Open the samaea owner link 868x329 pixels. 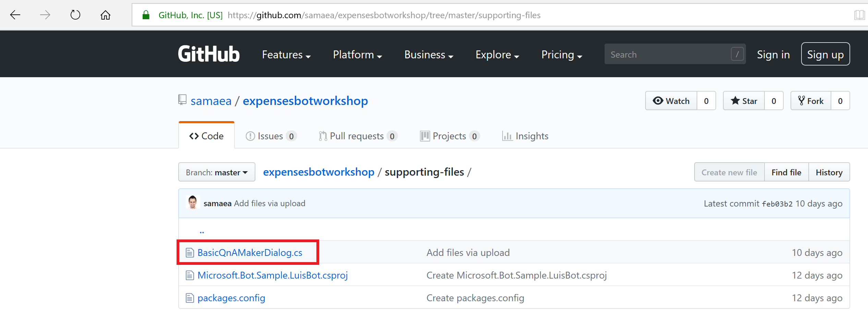pyautogui.click(x=211, y=101)
